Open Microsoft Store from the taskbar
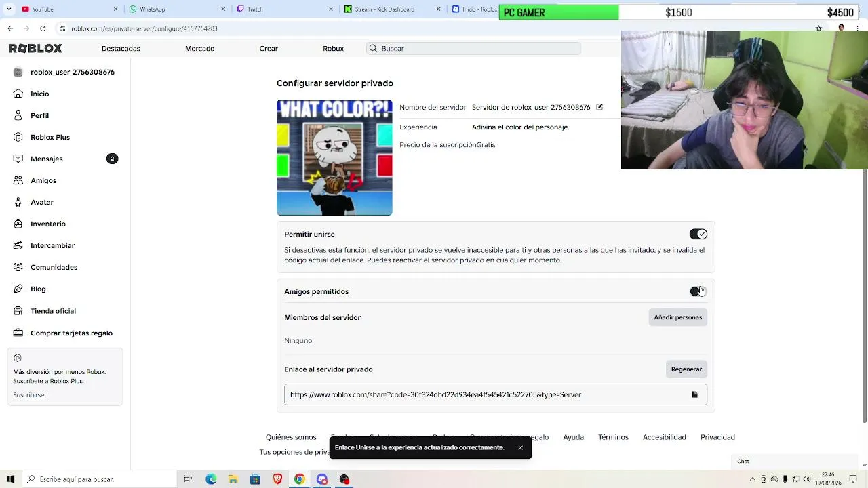868x488 pixels. coord(255,479)
